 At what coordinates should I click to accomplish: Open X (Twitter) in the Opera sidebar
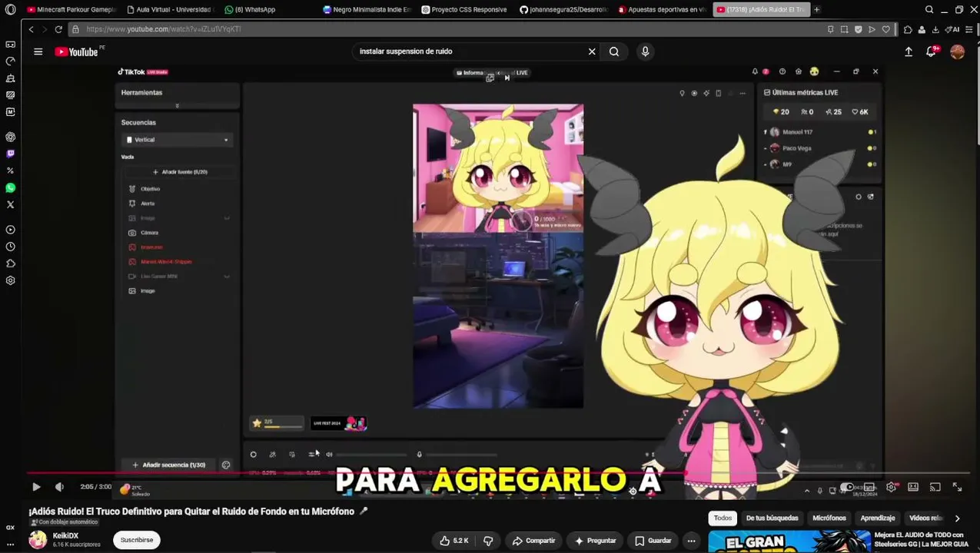tap(10, 204)
